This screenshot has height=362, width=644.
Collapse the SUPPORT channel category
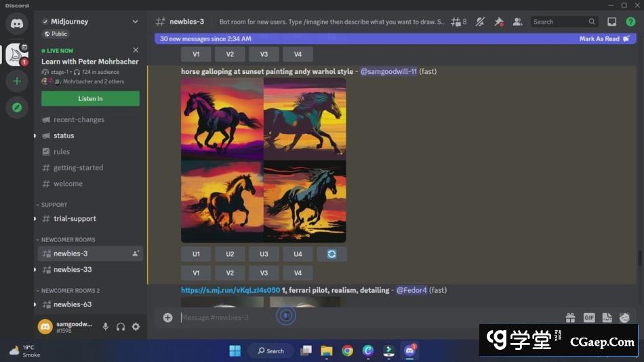(54, 205)
